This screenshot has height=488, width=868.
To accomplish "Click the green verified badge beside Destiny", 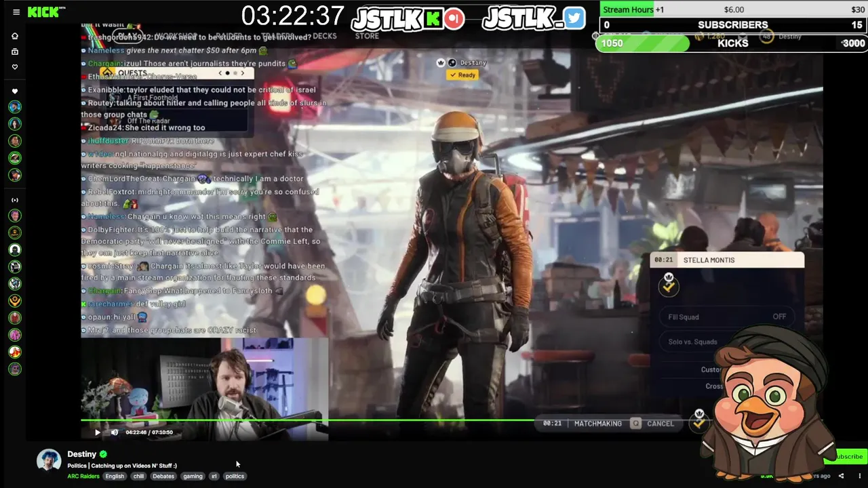I will pyautogui.click(x=103, y=454).
